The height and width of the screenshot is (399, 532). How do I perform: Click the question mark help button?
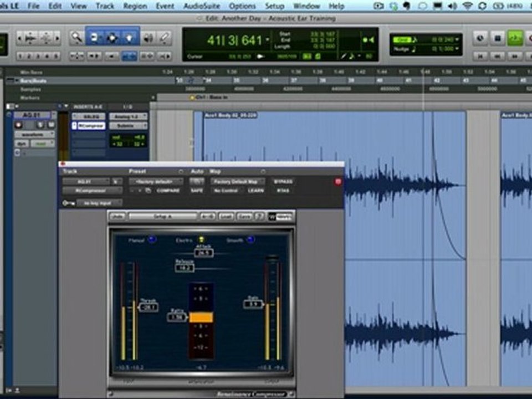(259, 217)
